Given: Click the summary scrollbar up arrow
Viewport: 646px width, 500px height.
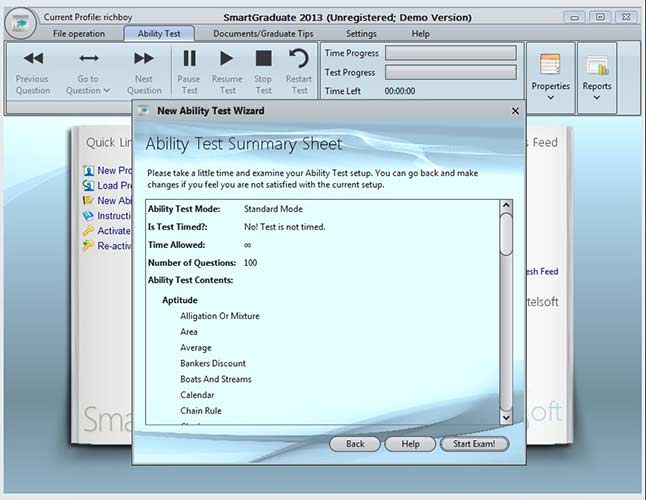Looking at the screenshot, I should click(506, 205).
